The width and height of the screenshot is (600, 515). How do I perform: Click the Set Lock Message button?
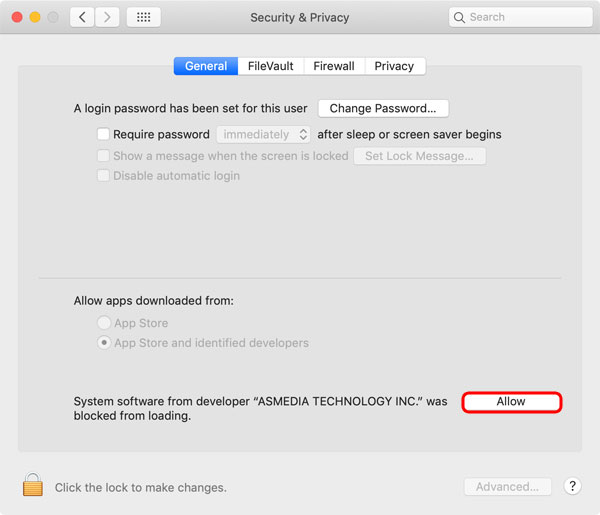(x=420, y=156)
